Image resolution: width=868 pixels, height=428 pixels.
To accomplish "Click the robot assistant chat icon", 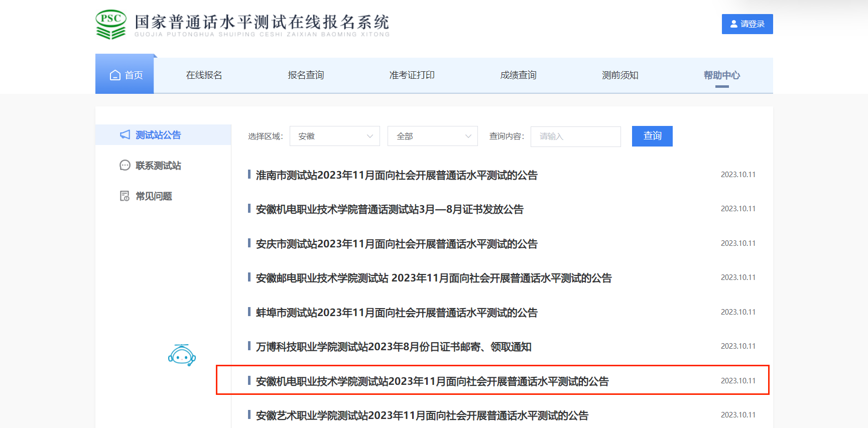I will (x=182, y=355).
